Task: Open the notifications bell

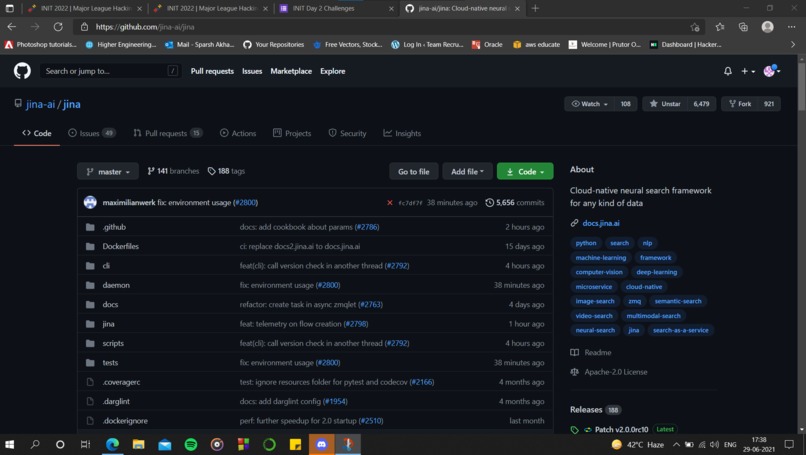Action: 728,71
